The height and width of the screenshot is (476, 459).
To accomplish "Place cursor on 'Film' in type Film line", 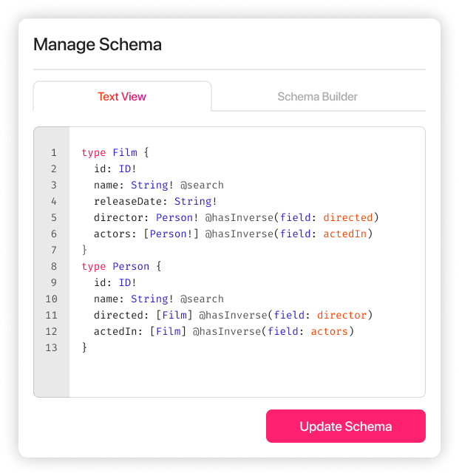I will click(125, 153).
